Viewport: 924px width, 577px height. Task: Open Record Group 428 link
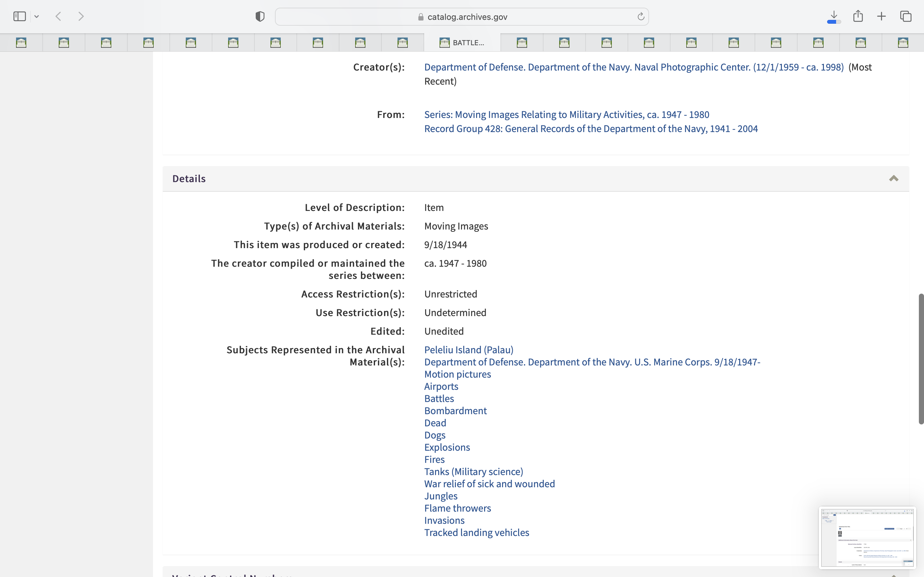coord(591,129)
